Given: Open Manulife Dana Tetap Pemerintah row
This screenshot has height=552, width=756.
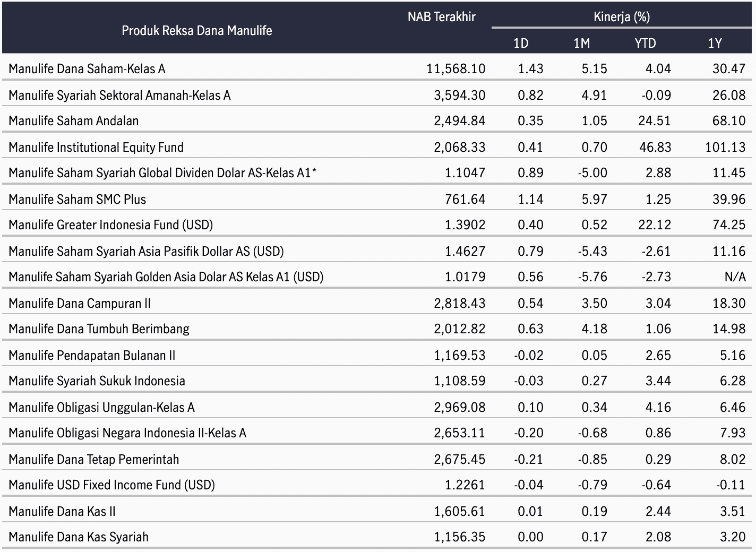Looking at the screenshot, I should [x=377, y=459].
